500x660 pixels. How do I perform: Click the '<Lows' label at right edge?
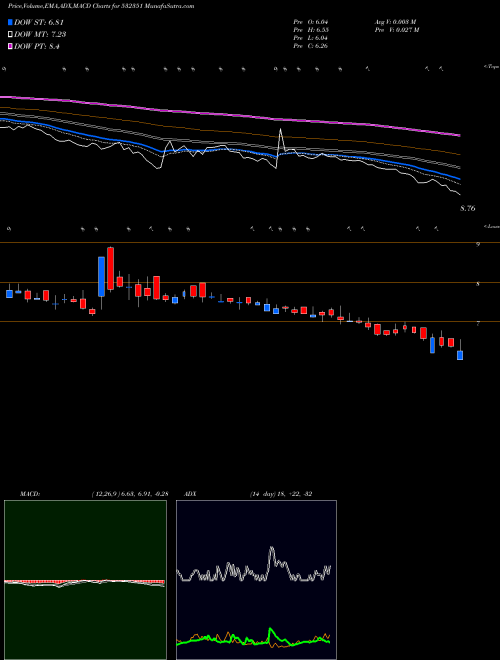click(491, 226)
